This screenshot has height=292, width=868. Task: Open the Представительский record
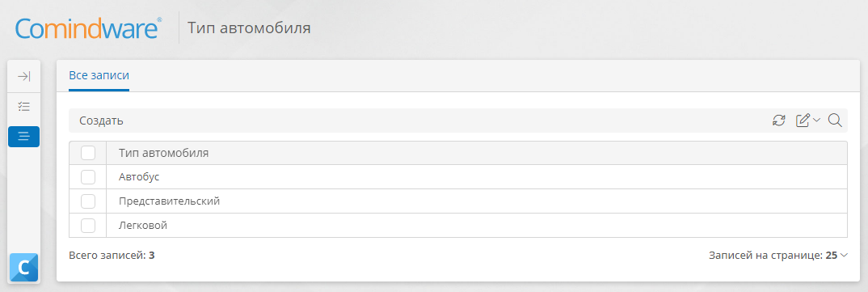[170, 201]
